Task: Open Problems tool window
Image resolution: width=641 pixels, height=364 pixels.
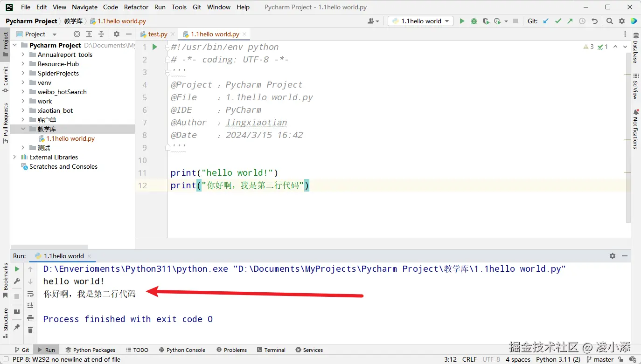Action: point(232,350)
